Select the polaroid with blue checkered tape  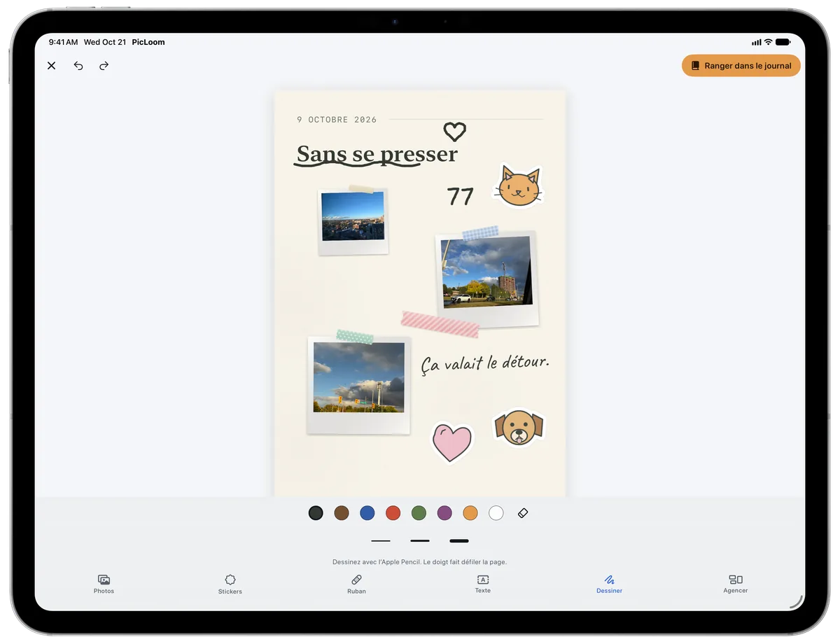point(487,280)
